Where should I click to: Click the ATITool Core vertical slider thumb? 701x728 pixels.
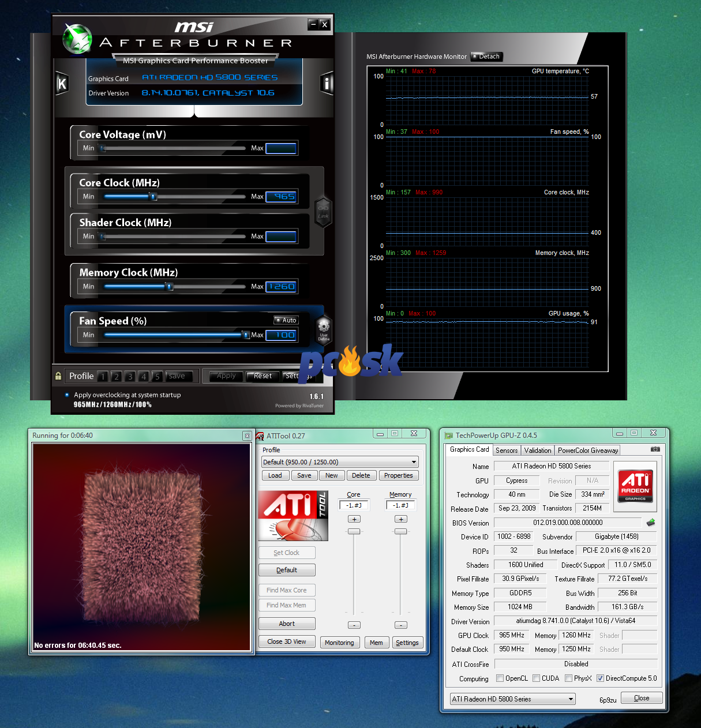pyautogui.click(x=354, y=531)
